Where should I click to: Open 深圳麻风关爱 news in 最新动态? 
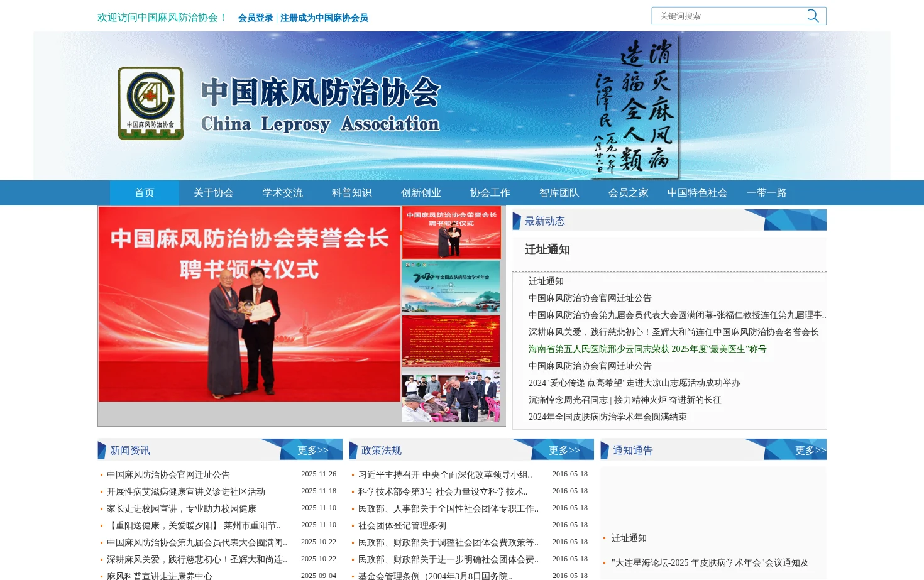pos(674,332)
